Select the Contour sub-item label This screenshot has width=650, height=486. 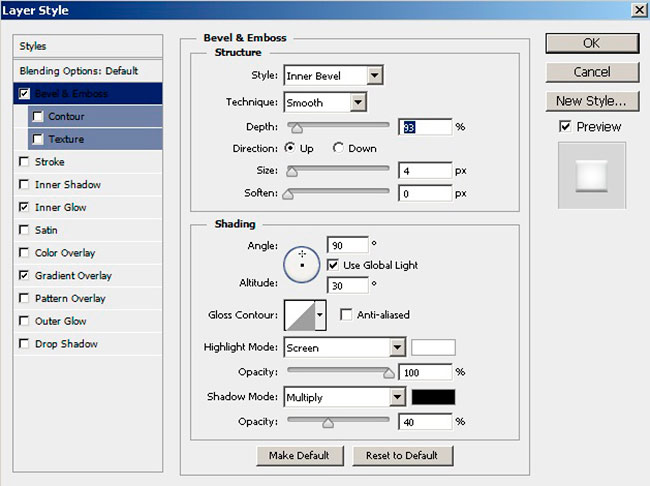[x=66, y=117]
